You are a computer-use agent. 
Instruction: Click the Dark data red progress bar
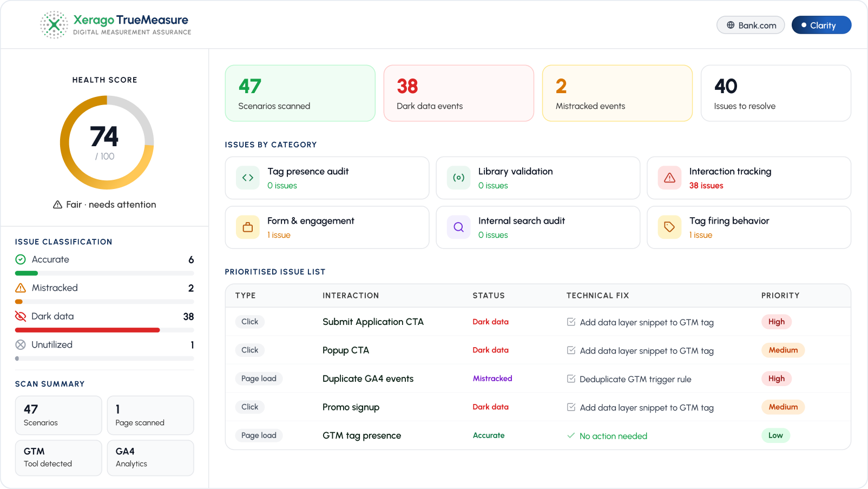coord(88,330)
